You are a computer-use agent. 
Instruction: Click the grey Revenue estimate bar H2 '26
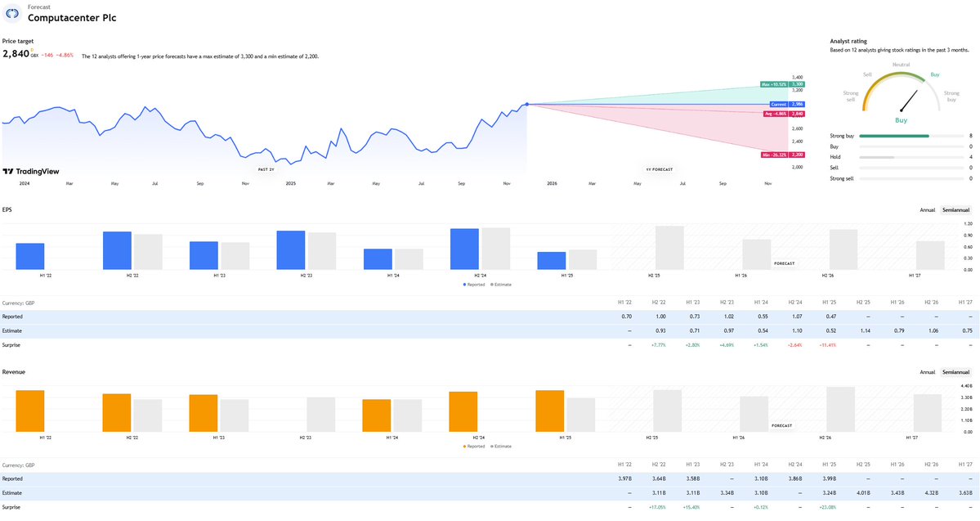coord(840,409)
